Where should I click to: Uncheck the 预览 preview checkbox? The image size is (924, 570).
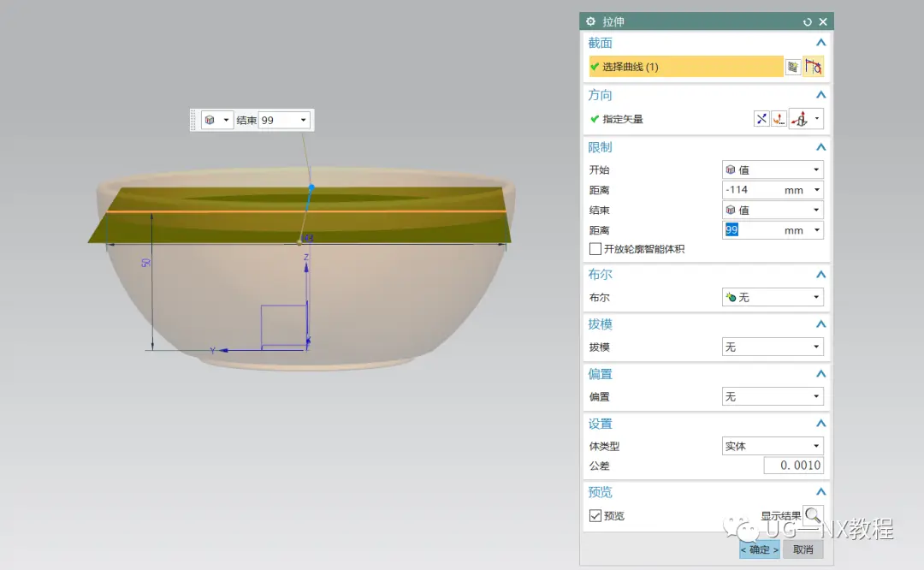[x=595, y=516]
